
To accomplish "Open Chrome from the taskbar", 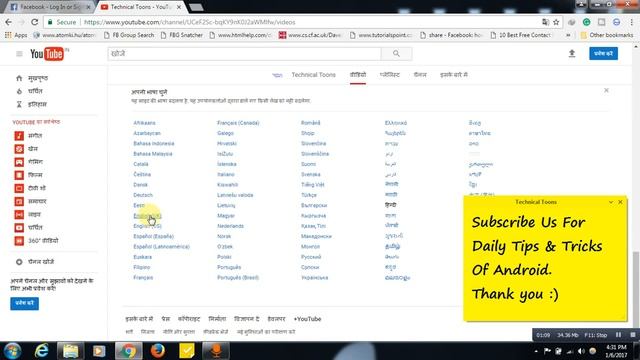I will tap(128, 351).
